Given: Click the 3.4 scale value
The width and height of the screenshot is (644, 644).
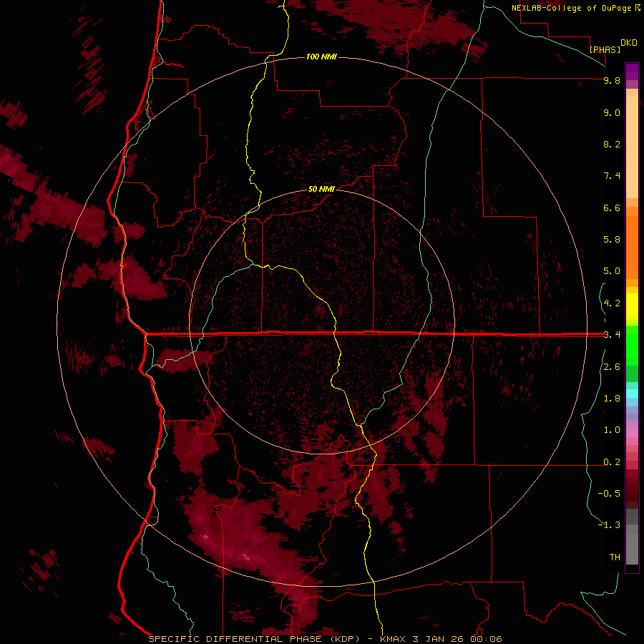Looking at the screenshot, I should [x=612, y=335].
